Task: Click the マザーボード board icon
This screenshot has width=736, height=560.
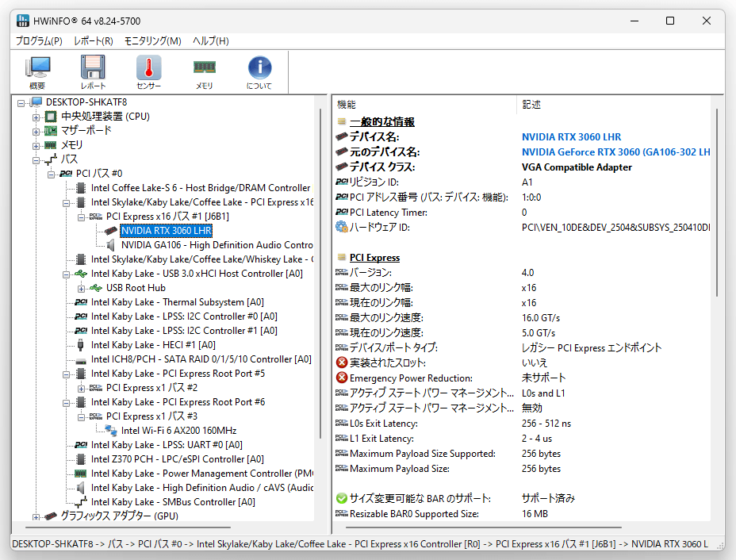Action: click(51, 131)
